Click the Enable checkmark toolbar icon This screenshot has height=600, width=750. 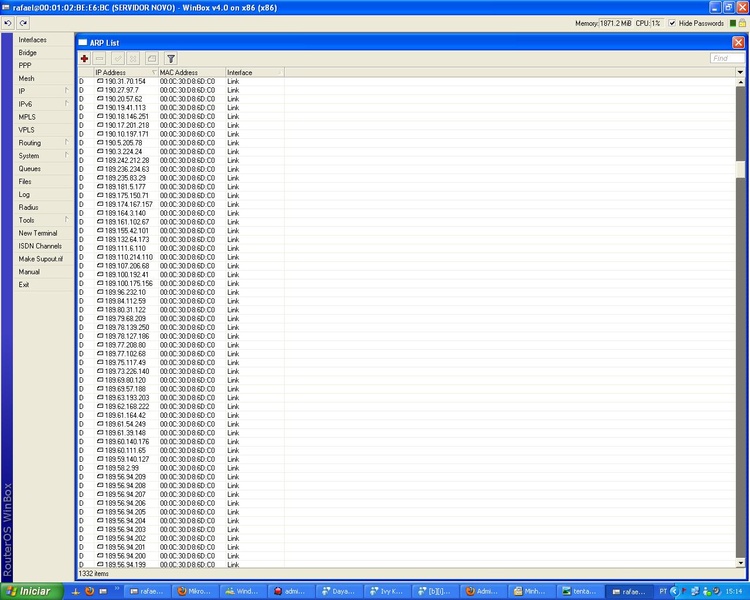click(118, 58)
